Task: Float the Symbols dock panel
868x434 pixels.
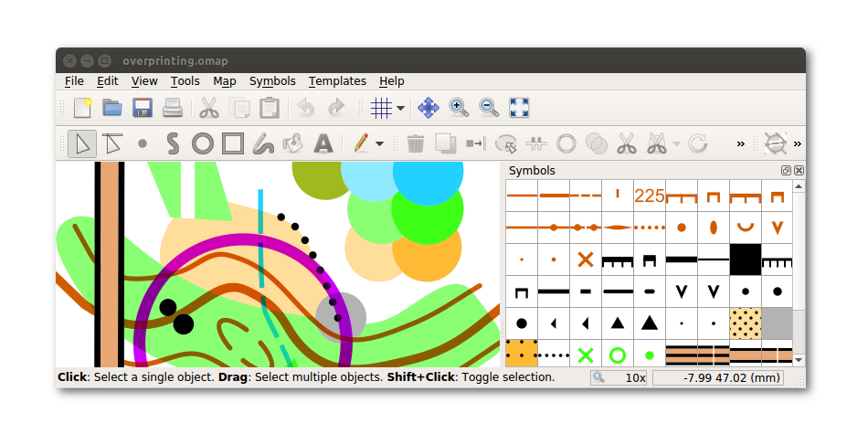Action: (786, 171)
